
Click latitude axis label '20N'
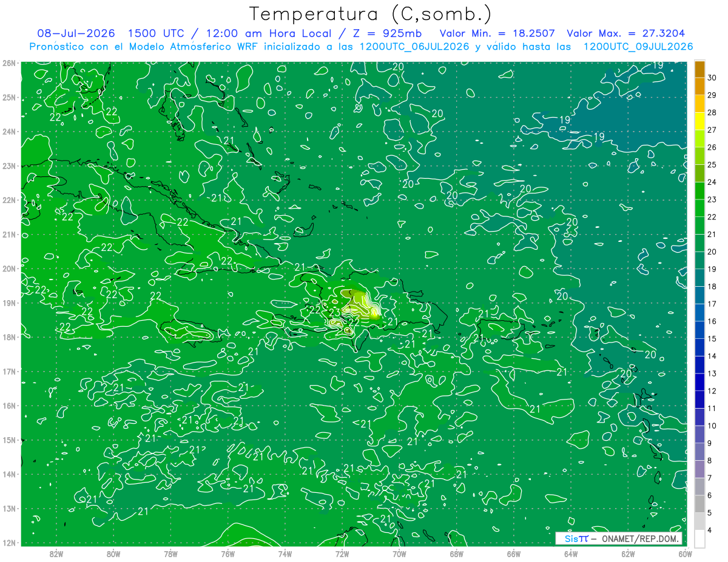pos(8,269)
